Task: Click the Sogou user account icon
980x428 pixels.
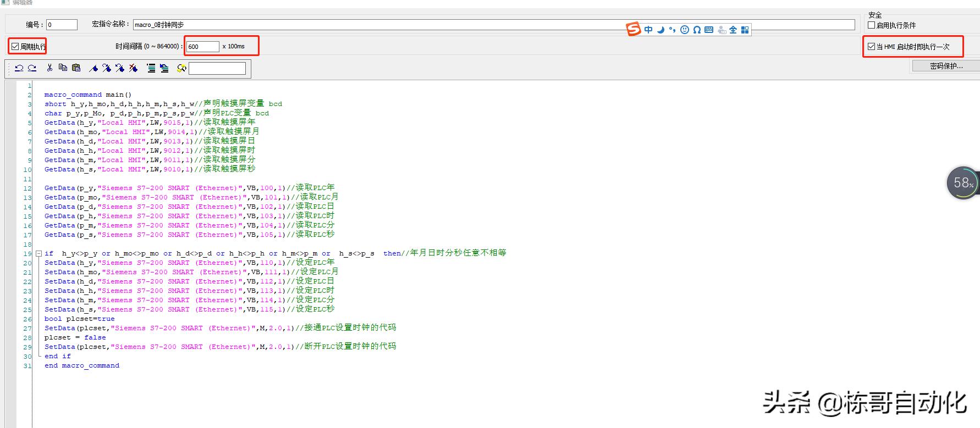Action: (x=722, y=30)
